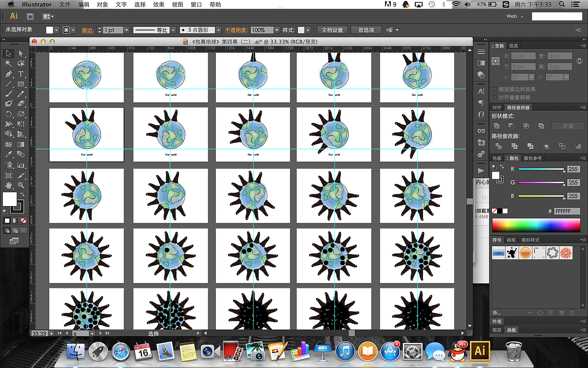Open the 等比 stroke profile dropdown
588x368 pixels.
(173, 30)
